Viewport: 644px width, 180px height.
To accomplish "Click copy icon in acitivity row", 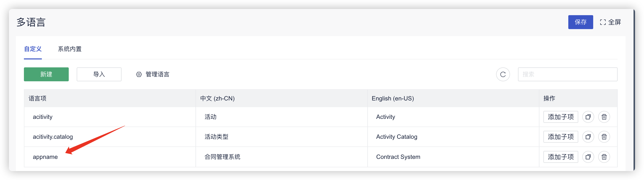I will pyautogui.click(x=588, y=117).
